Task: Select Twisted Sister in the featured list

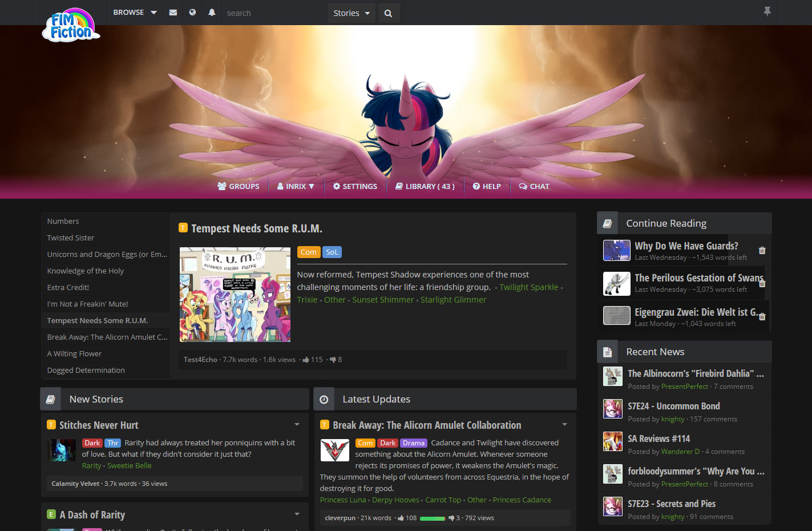Action: pyautogui.click(x=106, y=238)
